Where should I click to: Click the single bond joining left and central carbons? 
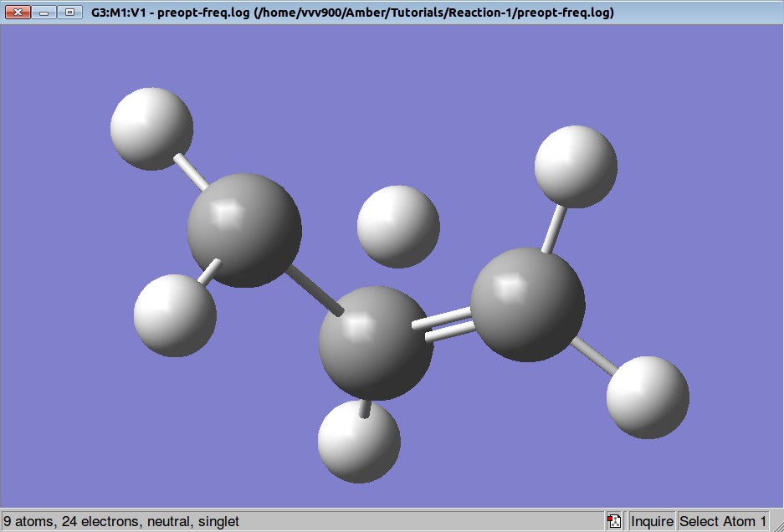pyautogui.click(x=314, y=290)
